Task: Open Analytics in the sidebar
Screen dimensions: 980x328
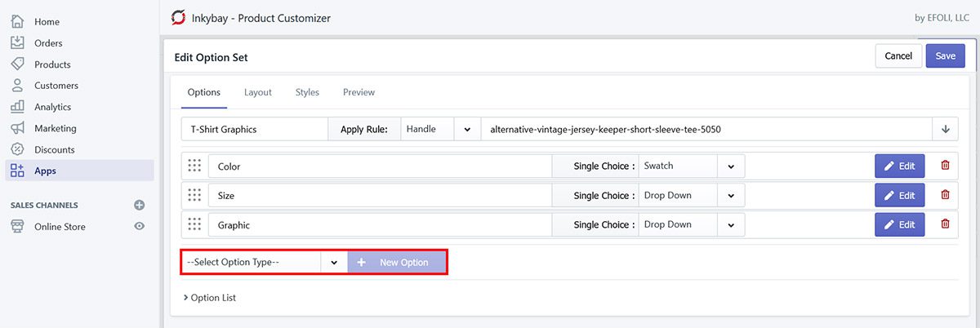Action: [x=52, y=107]
